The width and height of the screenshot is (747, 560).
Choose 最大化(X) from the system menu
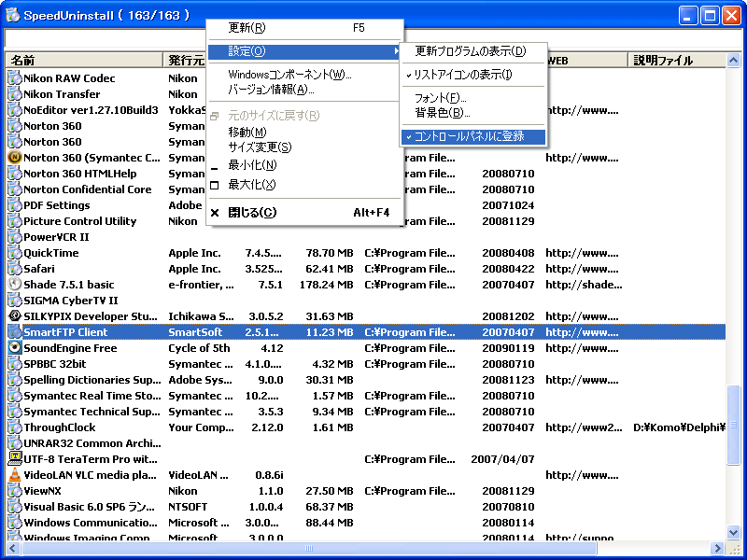click(305, 184)
